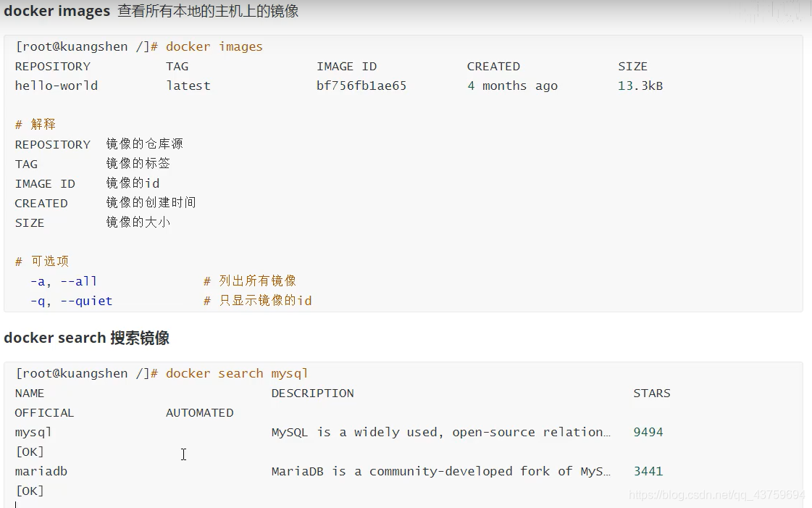Click the [OK] under mysql

[x=30, y=451]
